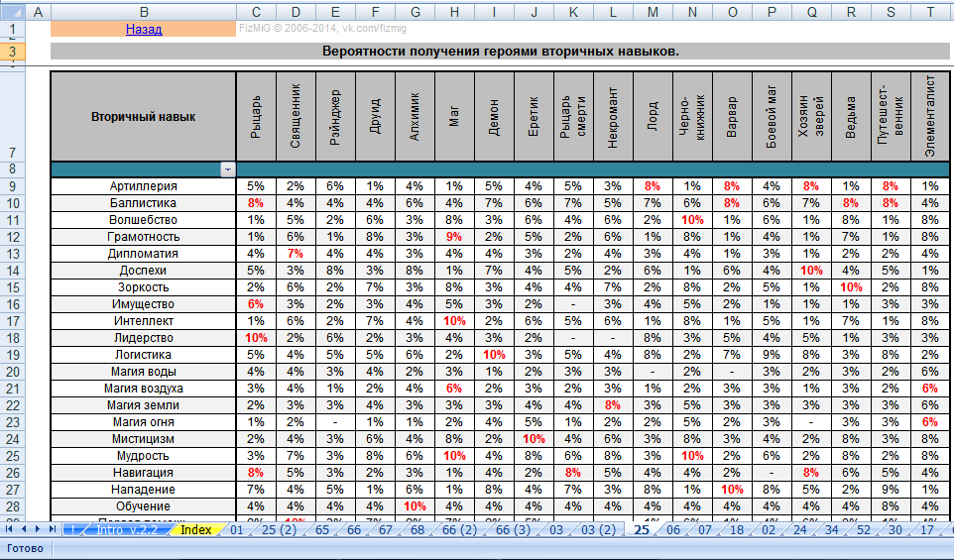This screenshot has height=560, width=954.
Task: Open the filter dropdown in row 8
Action: (x=228, y=169)
